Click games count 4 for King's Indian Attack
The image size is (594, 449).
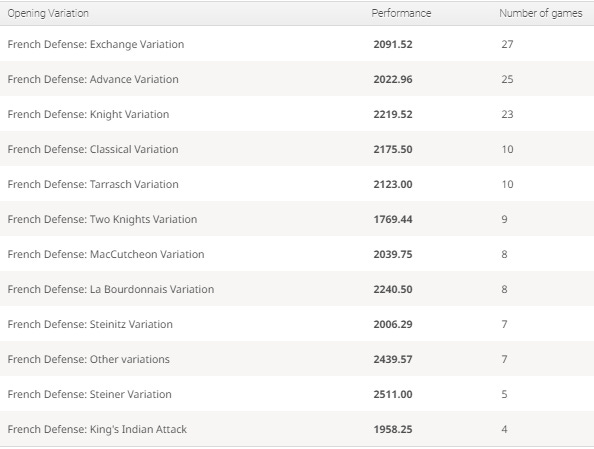click(x=505, y=429)
